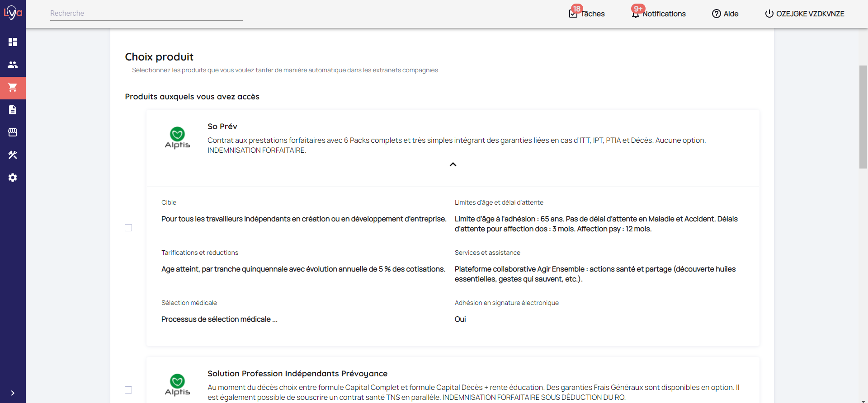Open the storefront icon in sidebar
The height and width of the screenshot is (403, 868).
[x=13, y=132]
